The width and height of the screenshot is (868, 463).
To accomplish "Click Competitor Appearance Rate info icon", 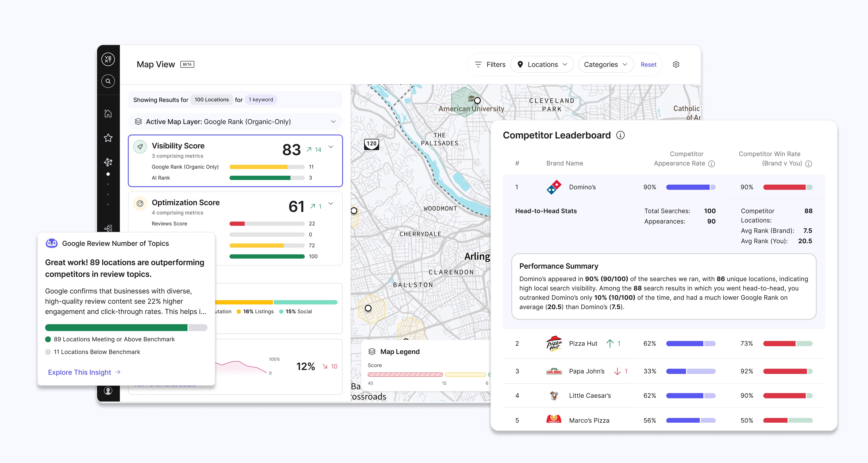I will pyautogui.click(x=711, y=164).
